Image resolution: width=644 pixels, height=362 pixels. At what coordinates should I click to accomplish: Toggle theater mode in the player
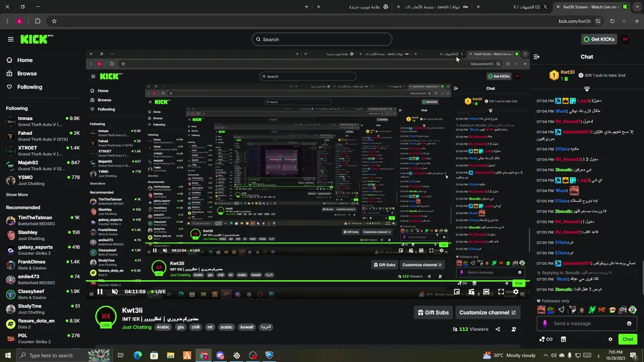pyautogui.click(x=486, y=292)
